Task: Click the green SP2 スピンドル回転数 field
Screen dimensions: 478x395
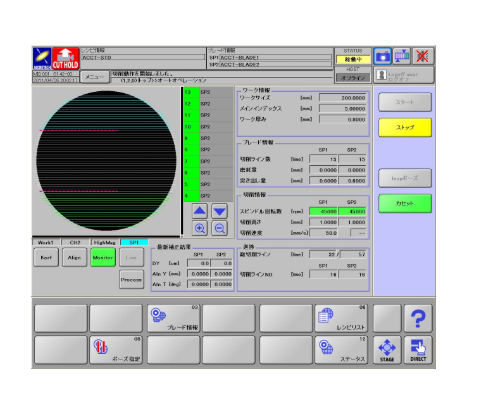Action: tap(352, 211)
